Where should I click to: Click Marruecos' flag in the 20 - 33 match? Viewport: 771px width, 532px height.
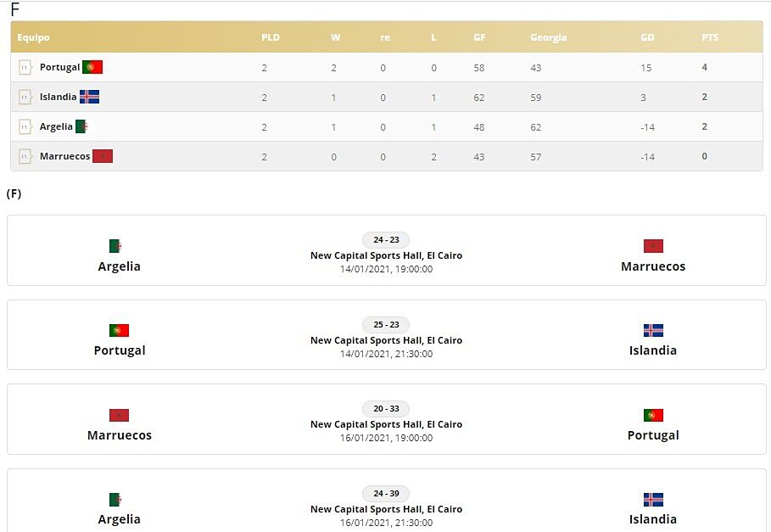(x=119, y=415)
